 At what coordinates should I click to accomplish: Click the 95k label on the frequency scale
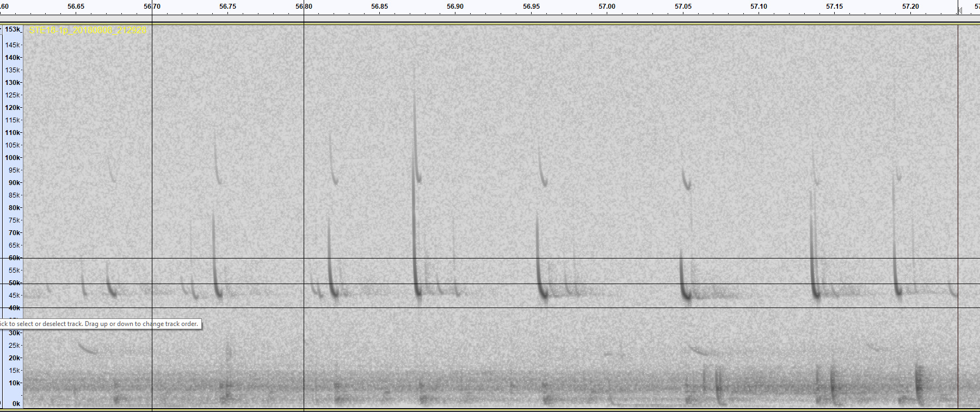(14, 170)
